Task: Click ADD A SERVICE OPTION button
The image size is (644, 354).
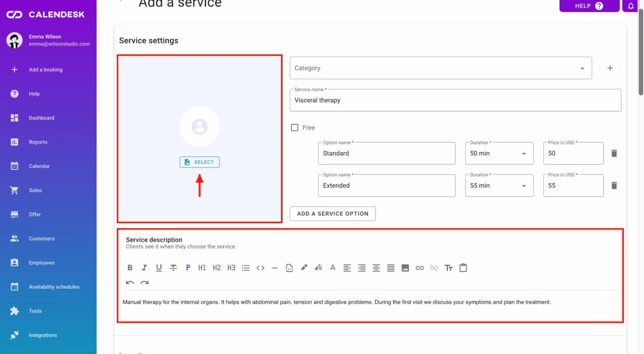Action: 333,214
